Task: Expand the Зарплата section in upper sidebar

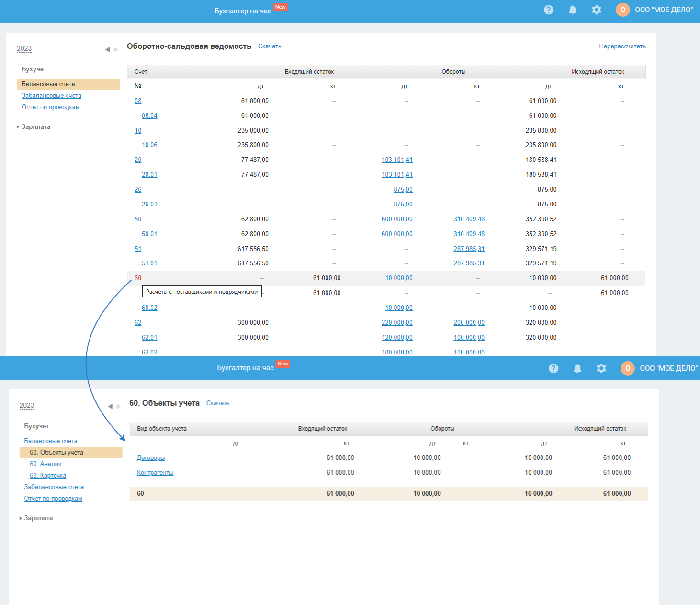Action: tap(34, 127)
